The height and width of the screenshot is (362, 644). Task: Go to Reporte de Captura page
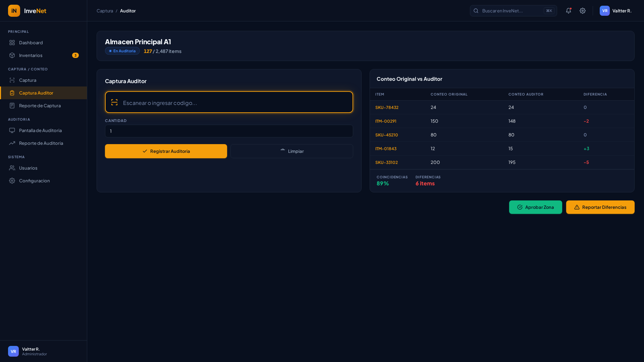pyautogui.click(x=40, y=106)
